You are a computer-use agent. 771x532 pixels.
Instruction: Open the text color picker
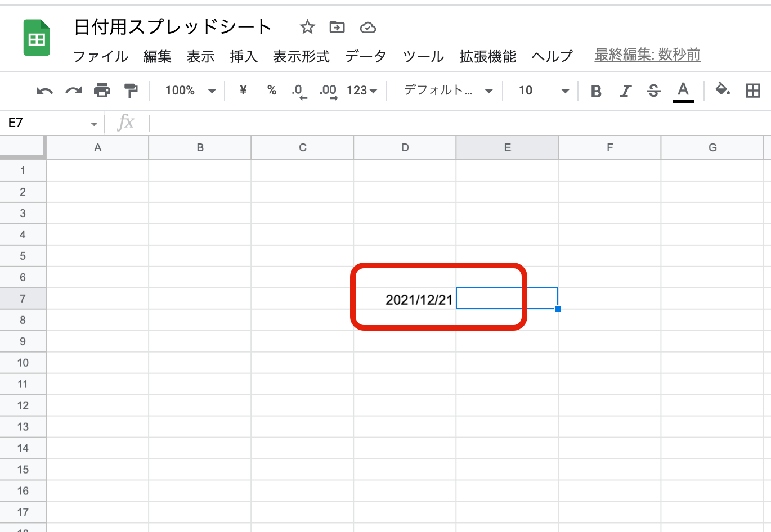683,92
